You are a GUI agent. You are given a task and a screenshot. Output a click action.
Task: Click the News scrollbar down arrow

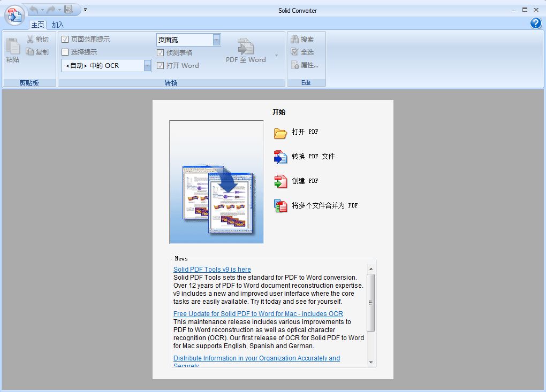pos(371,362)
